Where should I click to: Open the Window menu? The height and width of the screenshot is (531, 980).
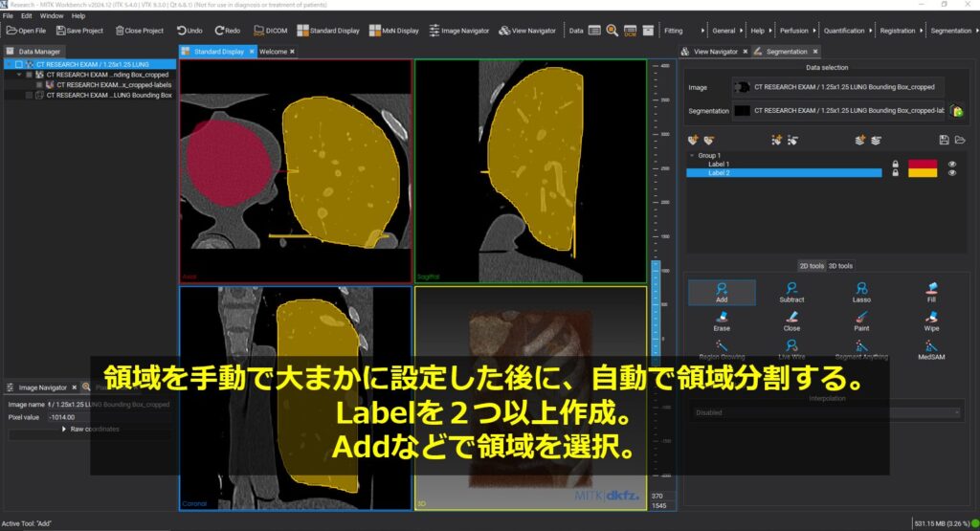pos(52,15)
